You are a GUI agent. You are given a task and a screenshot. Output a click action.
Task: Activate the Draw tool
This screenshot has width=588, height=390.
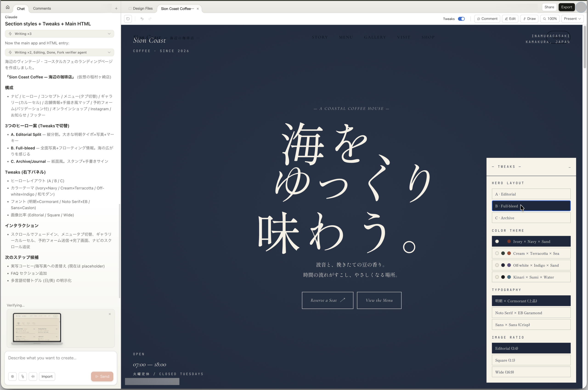tap(529, 19)
